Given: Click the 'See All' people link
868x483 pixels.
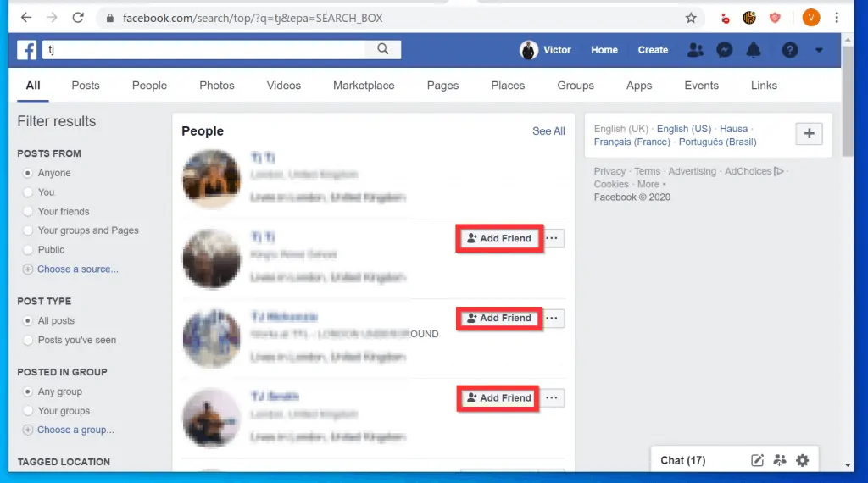Looking at the screenshot, I should [x=548, y=131].
